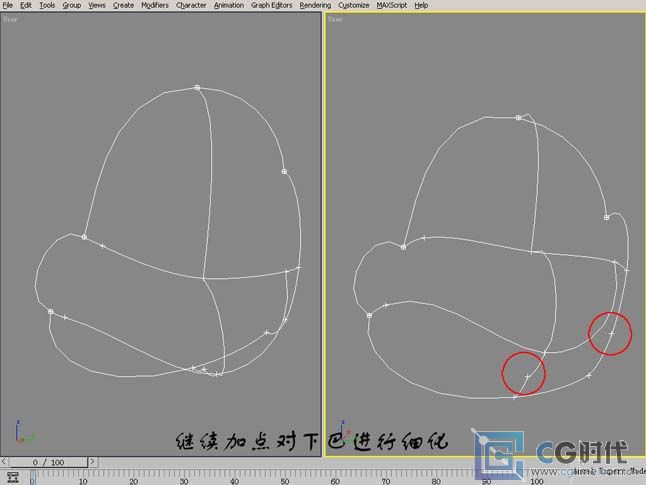
Task: Open the Animation menu
Action: tap(229, 5)
